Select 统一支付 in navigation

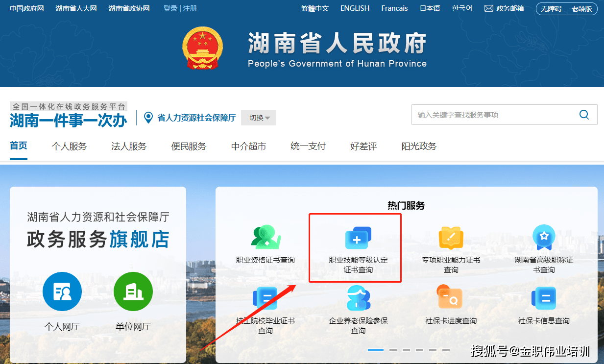pos(308,146)
